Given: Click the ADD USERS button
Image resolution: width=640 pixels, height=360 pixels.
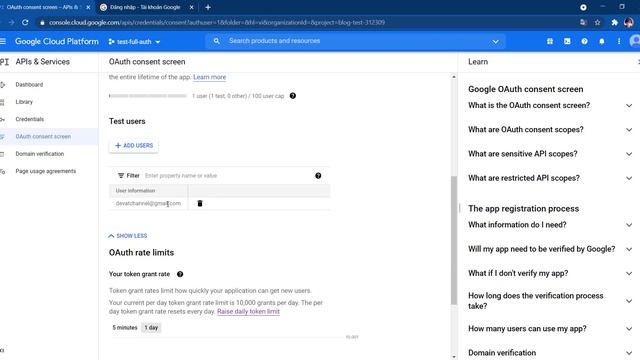Looking at the screenshot, I should pyautogui.click(x=134, y=146).
